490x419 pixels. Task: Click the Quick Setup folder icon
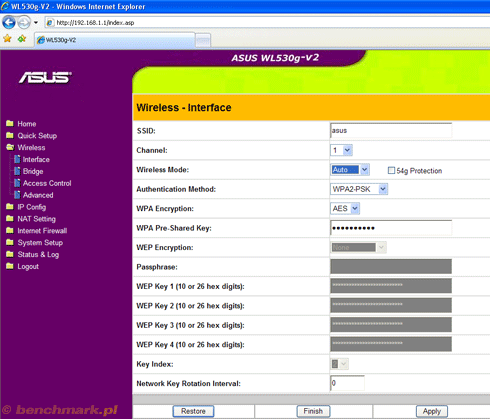pos(10,136)
